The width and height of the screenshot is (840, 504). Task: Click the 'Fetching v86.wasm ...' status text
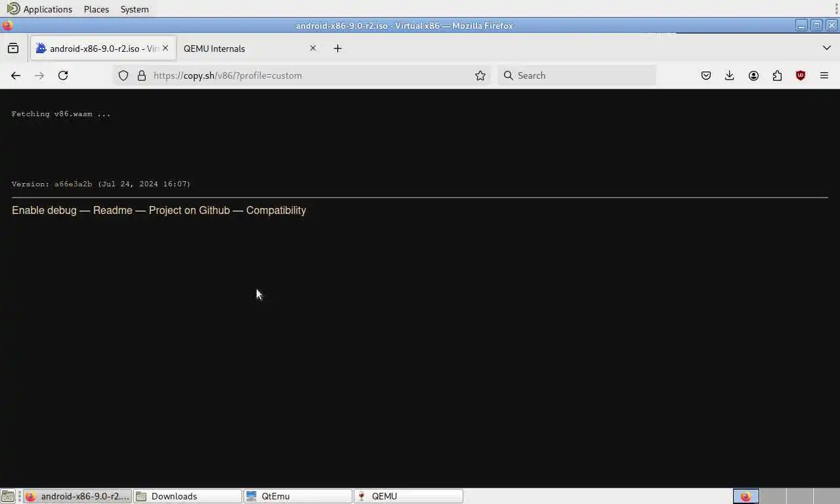tap(61, 114)
